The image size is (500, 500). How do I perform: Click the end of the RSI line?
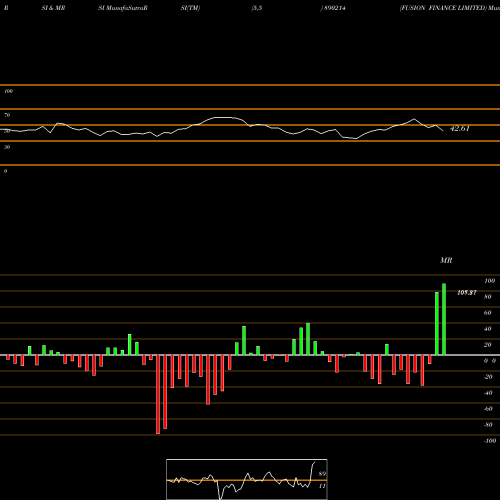click(x=443, y=130)
